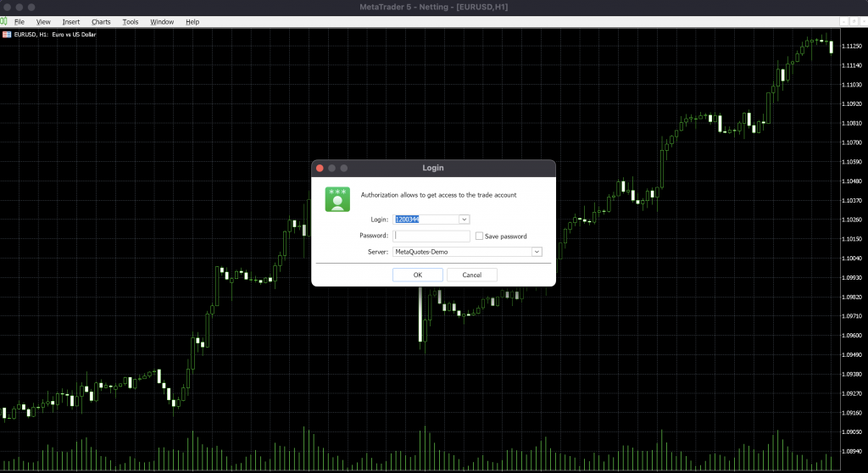Click the Login number input field
This screenshot has height=473, width=868.
pyautogui.click(x=426, y=220)
